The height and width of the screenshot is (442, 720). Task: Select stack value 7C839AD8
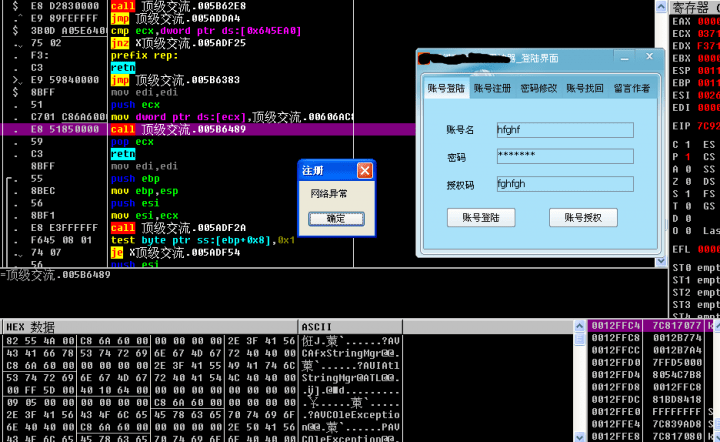click(677, 424)
